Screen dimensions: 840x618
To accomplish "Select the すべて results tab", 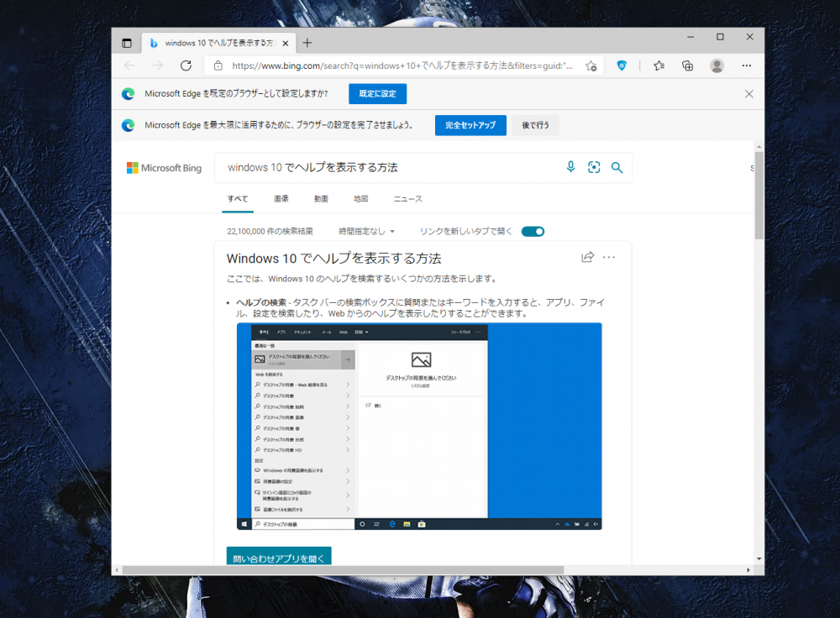I will pos(238,199).
